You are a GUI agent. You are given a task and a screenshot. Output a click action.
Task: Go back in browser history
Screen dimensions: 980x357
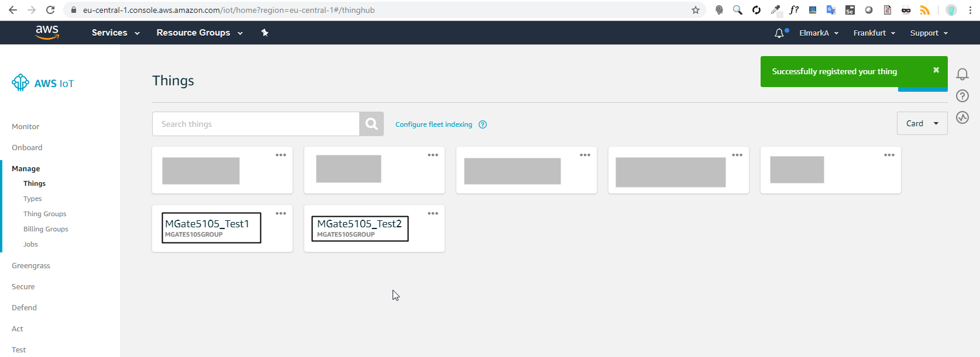pyautogui.click(x=13, y=10)
